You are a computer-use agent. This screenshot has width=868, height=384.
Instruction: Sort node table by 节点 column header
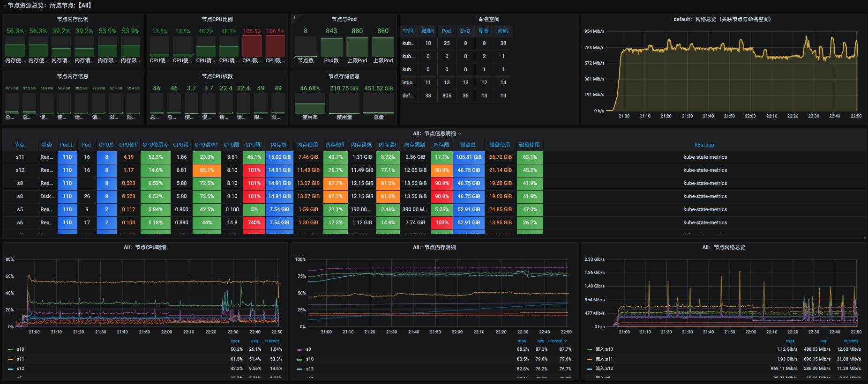coord(19,145)
